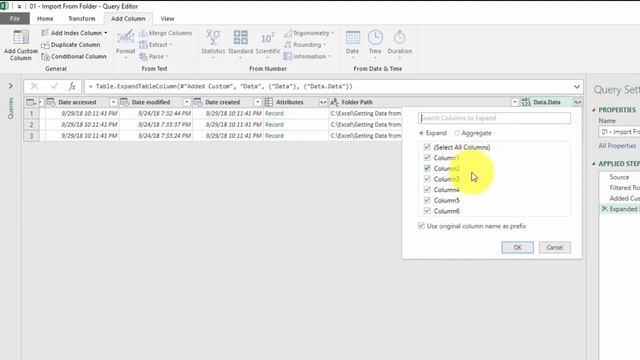Open the File tab
The height and width of the screenshot is (360, 640).
(x=15, y=19)
